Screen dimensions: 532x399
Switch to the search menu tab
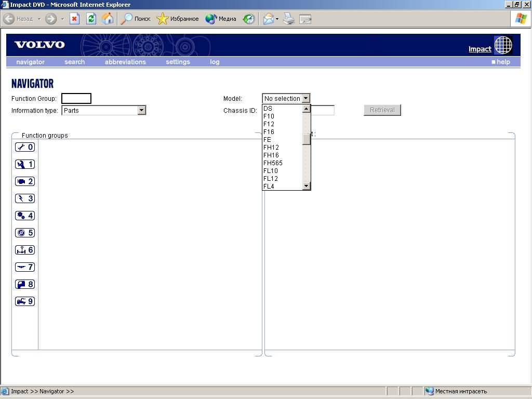click(75, 62)
